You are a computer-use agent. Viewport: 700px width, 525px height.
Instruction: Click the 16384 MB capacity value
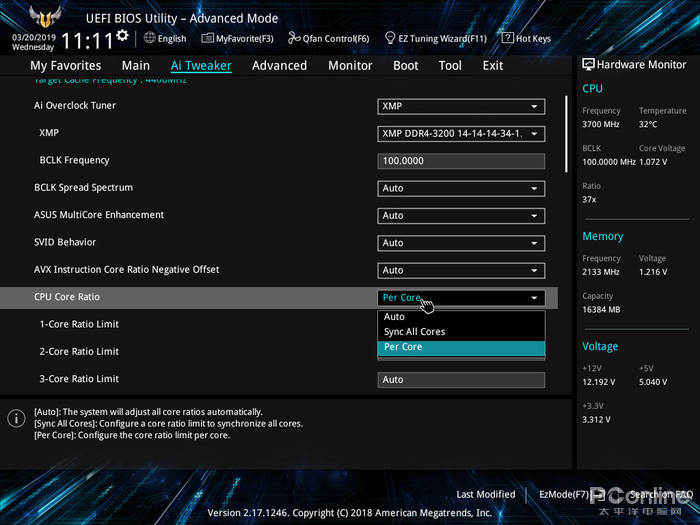coord(601,309)
